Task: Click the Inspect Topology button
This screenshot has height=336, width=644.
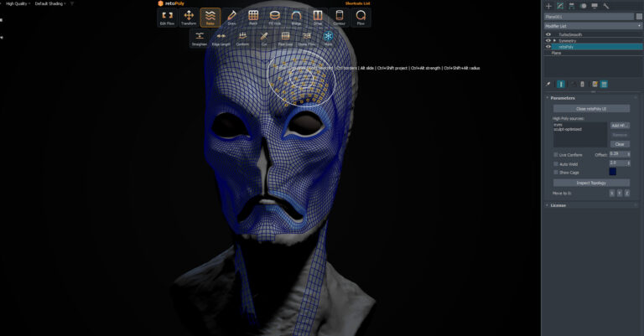Action: tap(591, 183)
